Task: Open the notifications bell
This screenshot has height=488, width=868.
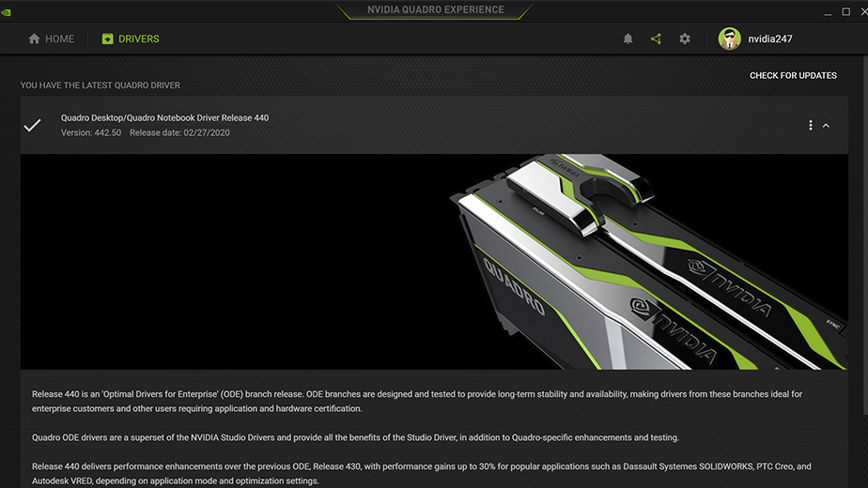Action: click(628, 38)
